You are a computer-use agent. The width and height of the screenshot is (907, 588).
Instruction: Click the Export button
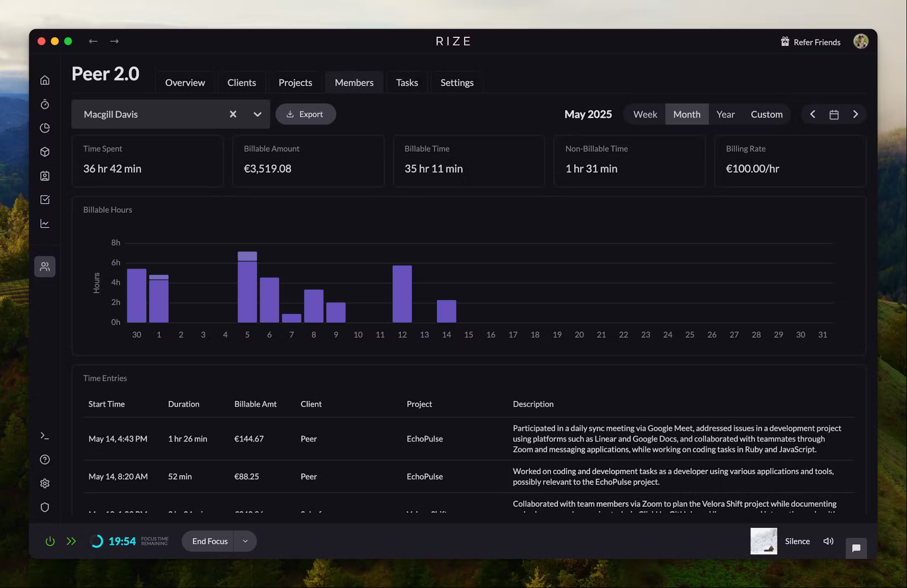point(306,114)
